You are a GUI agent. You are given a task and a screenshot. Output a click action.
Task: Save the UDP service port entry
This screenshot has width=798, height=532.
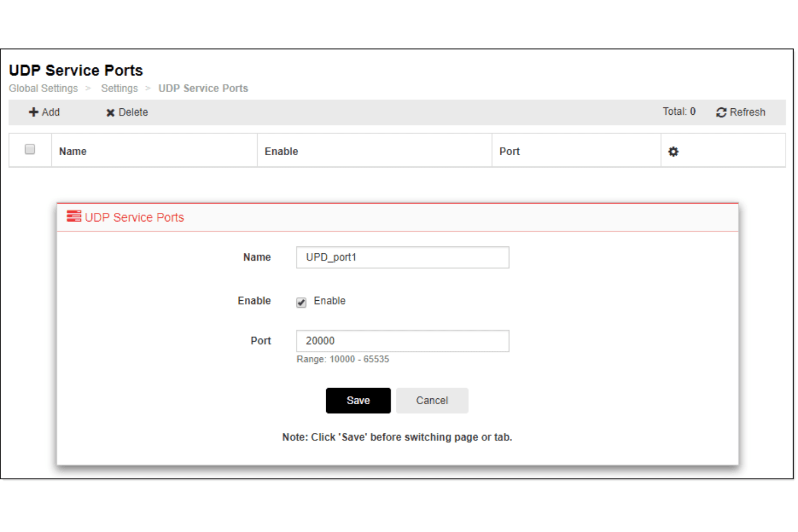(358, 400)
